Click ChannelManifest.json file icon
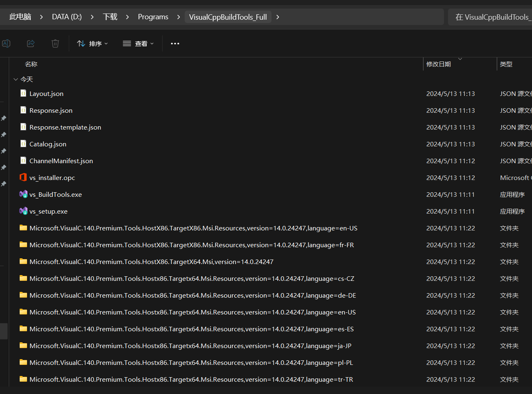Viewport: 532px width, 394px height. (x=23, y=161)
